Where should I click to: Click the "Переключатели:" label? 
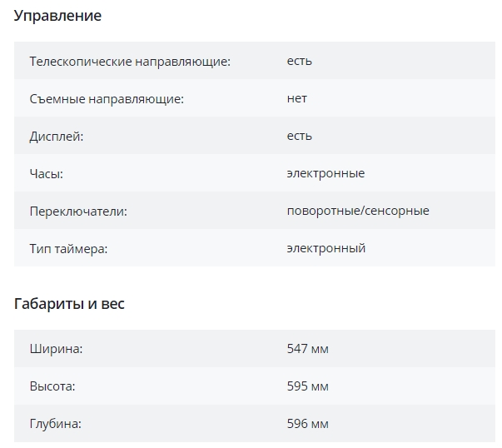coord(78,211)
